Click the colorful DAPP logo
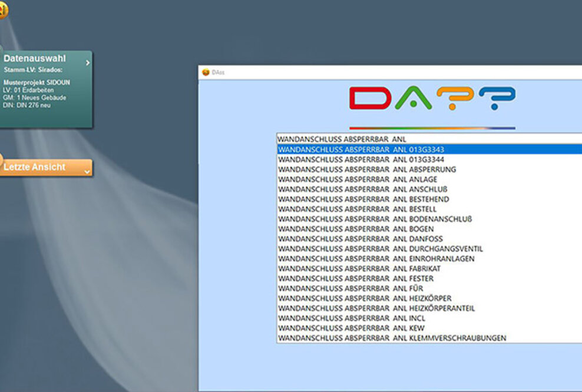 [x=432, y=99]
